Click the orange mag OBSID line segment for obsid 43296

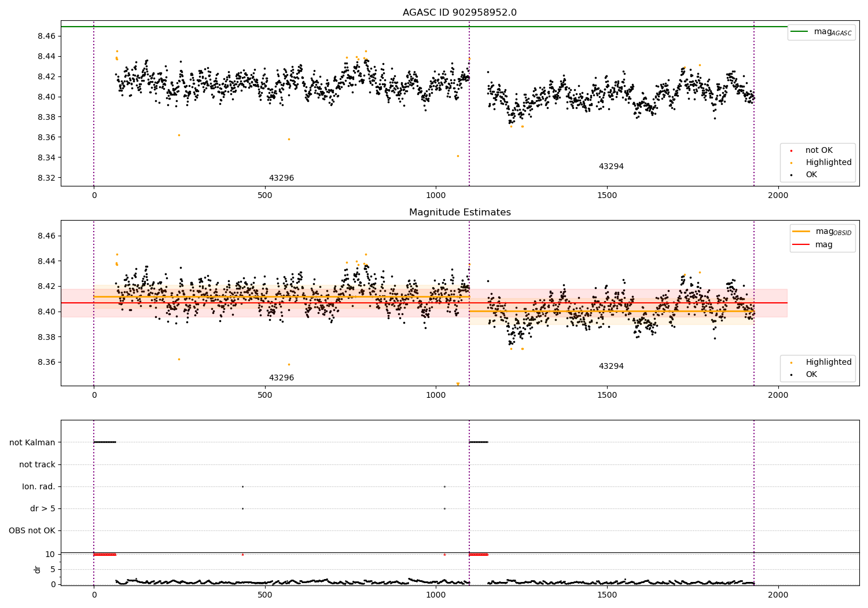[281, 296]
